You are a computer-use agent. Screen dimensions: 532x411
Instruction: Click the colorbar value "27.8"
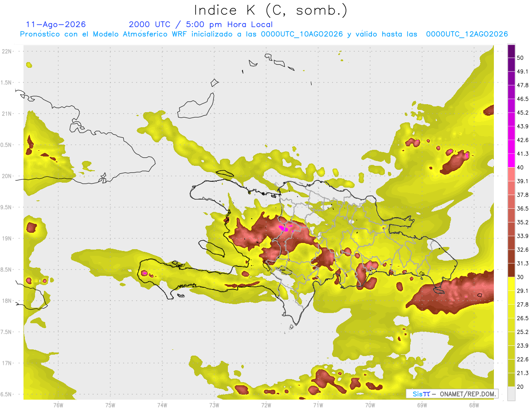pos(523,305)
